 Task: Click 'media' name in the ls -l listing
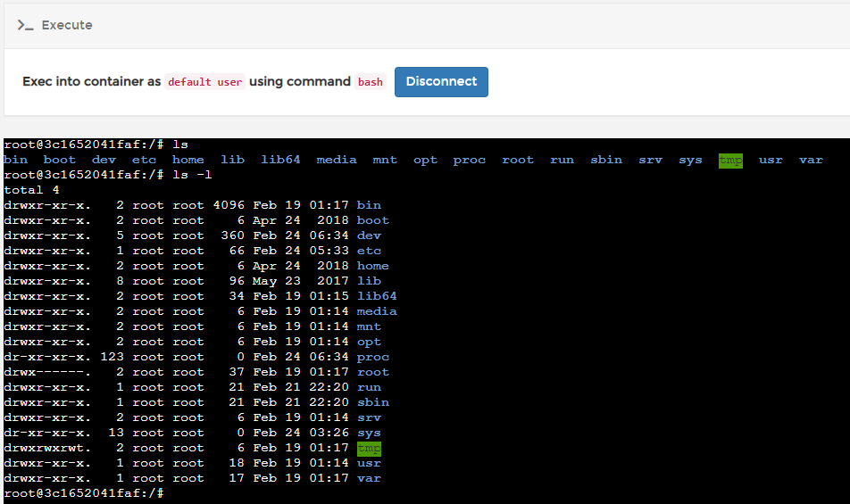[377, 311]
